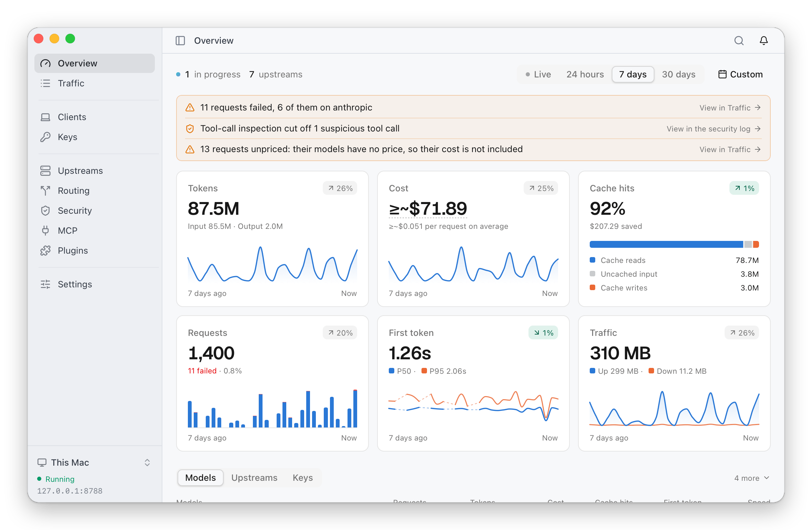Open Security in the sidebar
This screenshot has height=530, width=812.
click(95, 211)
